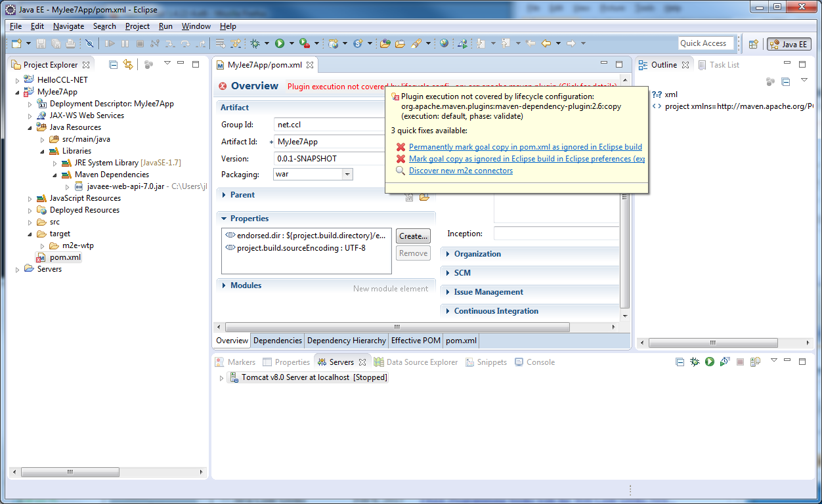Toggle Link with Editor in Project Explorer
Viewport: 822px width, 504px height.
[128, 64]
